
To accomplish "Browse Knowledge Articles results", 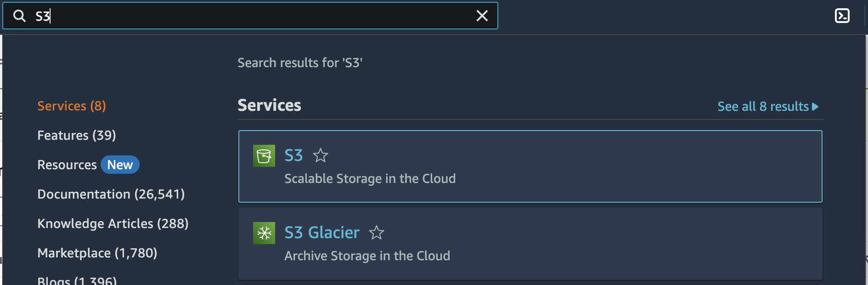I will click(113, 223).
